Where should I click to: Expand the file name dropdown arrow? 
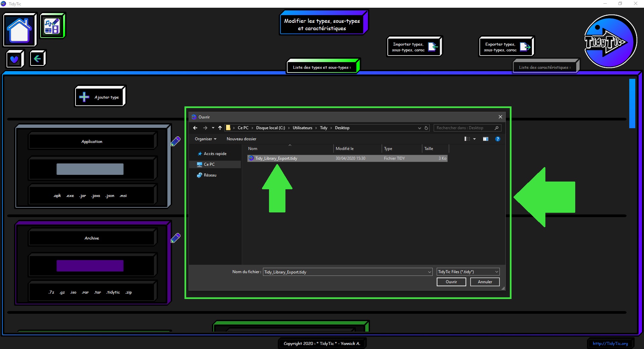point(429,272)
